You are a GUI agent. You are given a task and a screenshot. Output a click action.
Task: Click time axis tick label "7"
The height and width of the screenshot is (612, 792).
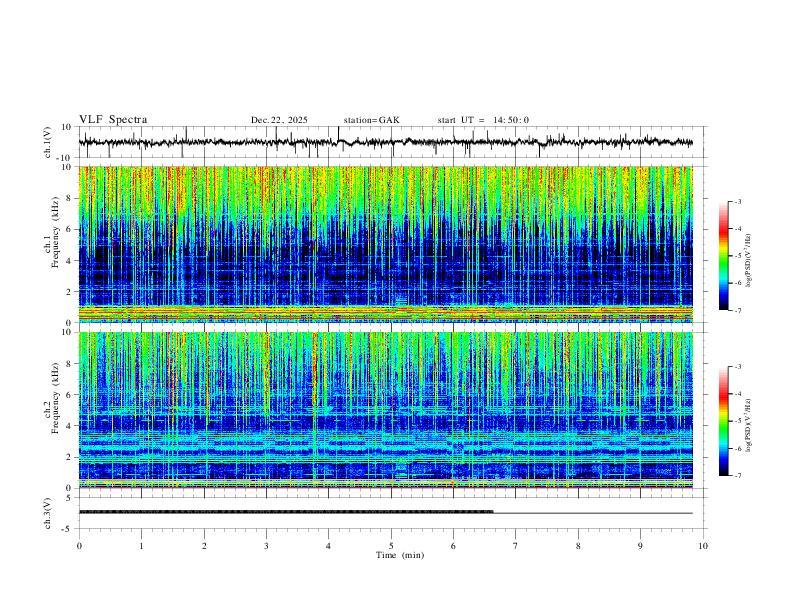tap(516, 546)
